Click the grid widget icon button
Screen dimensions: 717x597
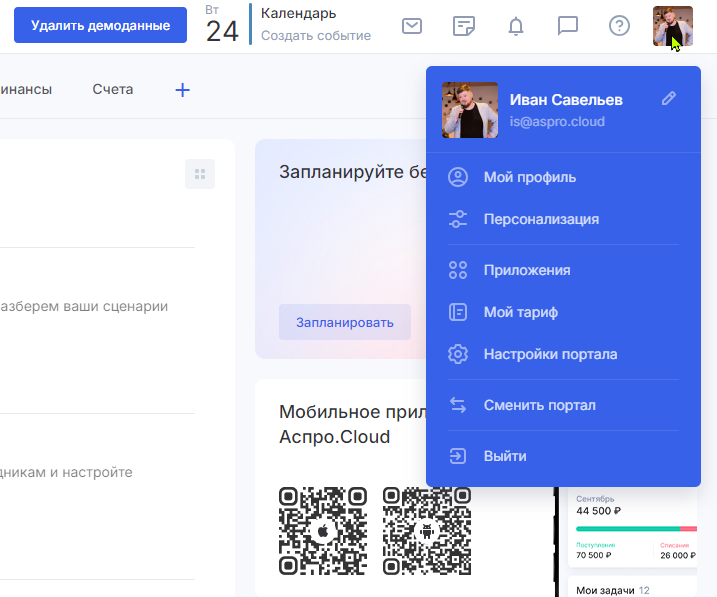click(200, 174)
